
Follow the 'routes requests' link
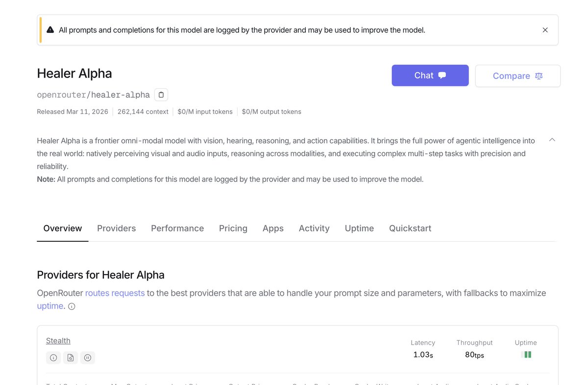click(x=115, y=293)
